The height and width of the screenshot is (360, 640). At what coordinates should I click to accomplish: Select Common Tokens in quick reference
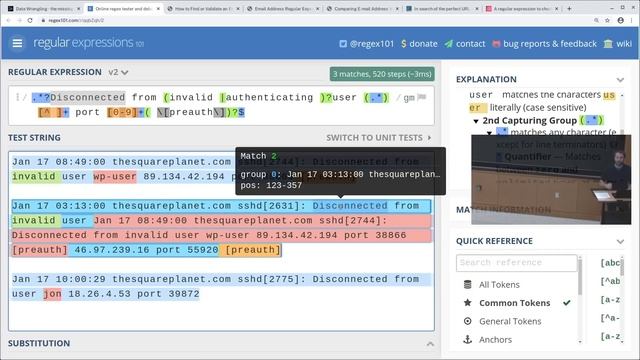pyautogui.click(x=515, y=303)
